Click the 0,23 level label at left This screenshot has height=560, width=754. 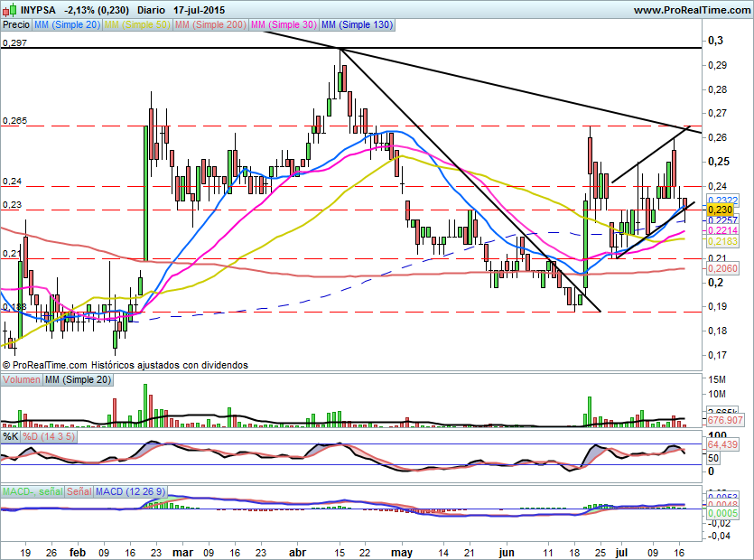12,205
